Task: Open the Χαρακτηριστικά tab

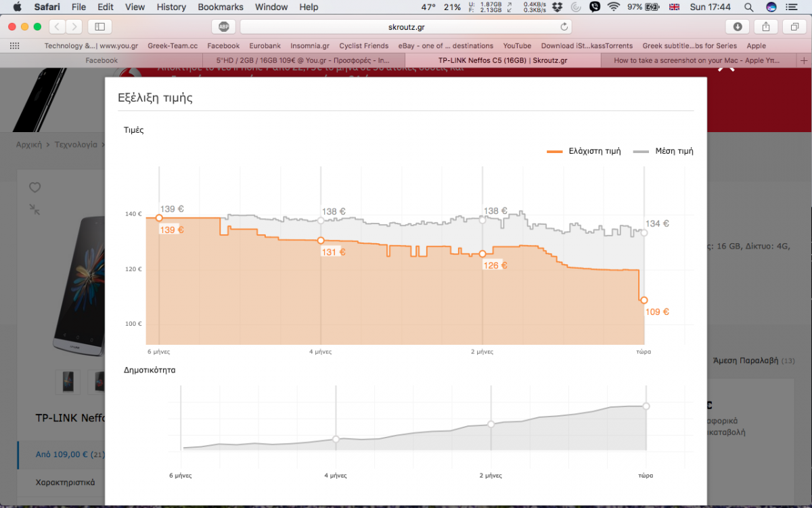Action: pyautogui.click(x=65, y=482)
